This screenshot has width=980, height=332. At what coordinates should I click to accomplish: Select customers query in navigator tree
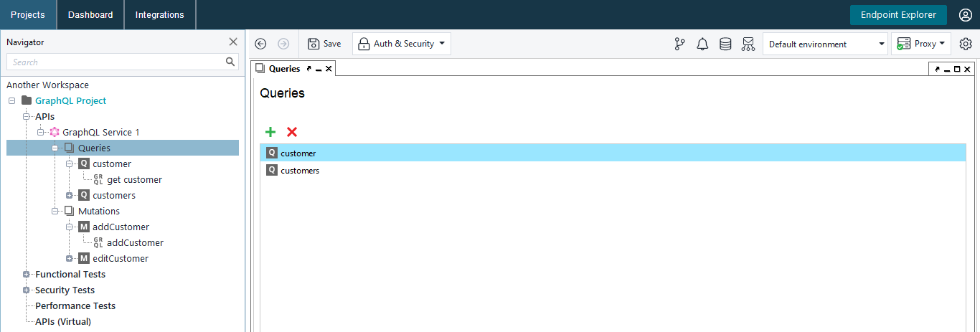tap(114, 195)
